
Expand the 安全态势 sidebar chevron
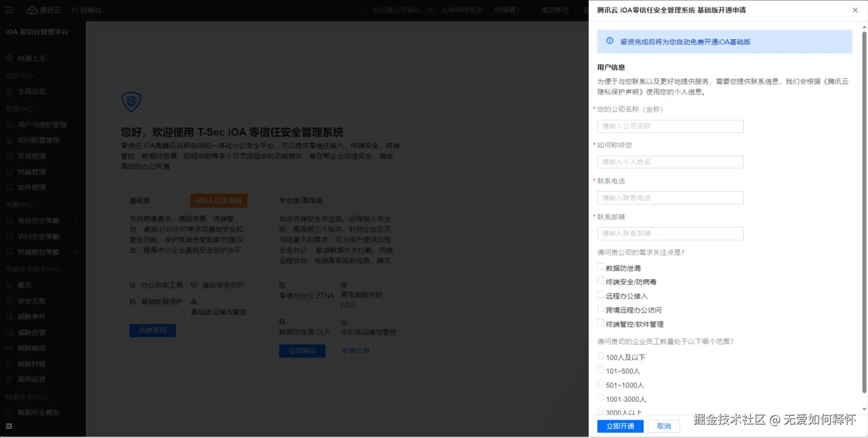75,301
